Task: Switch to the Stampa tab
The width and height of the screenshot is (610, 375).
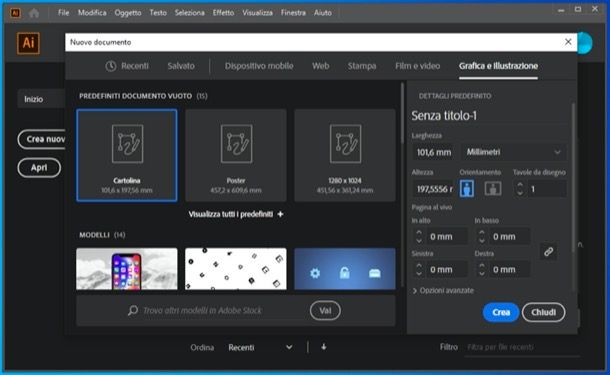Action: click(362, 66)
